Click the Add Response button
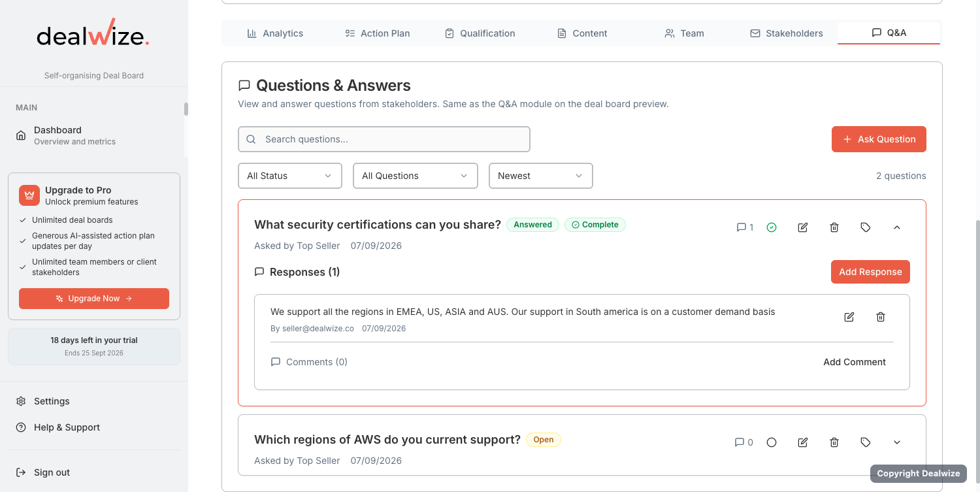980x492 pixels. (x=870, y=272)
